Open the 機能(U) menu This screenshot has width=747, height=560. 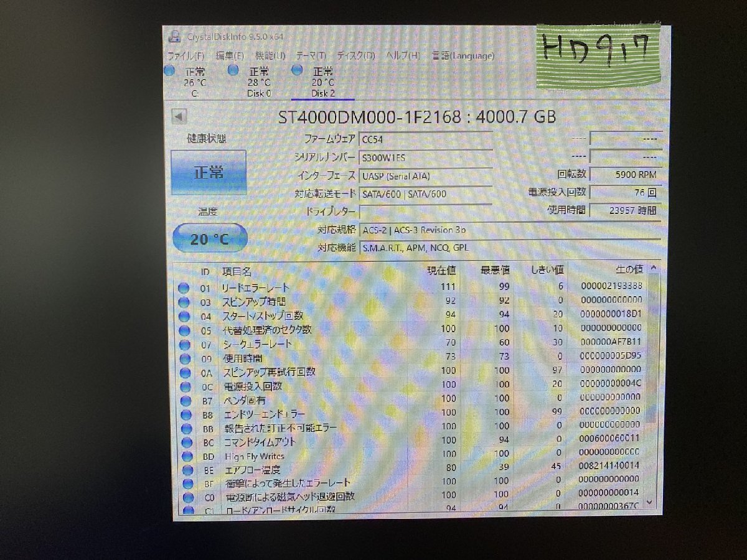270,55
